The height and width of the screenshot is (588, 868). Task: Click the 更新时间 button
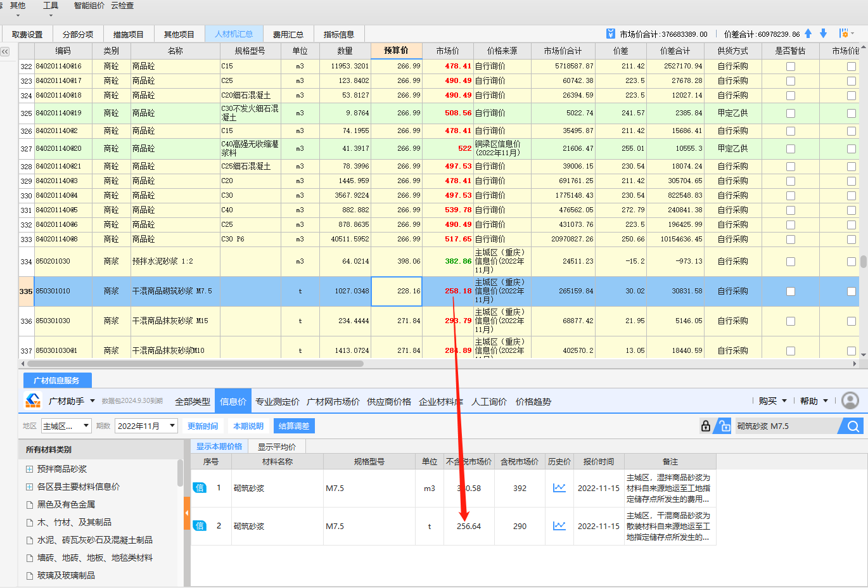(x=203, y=426)
